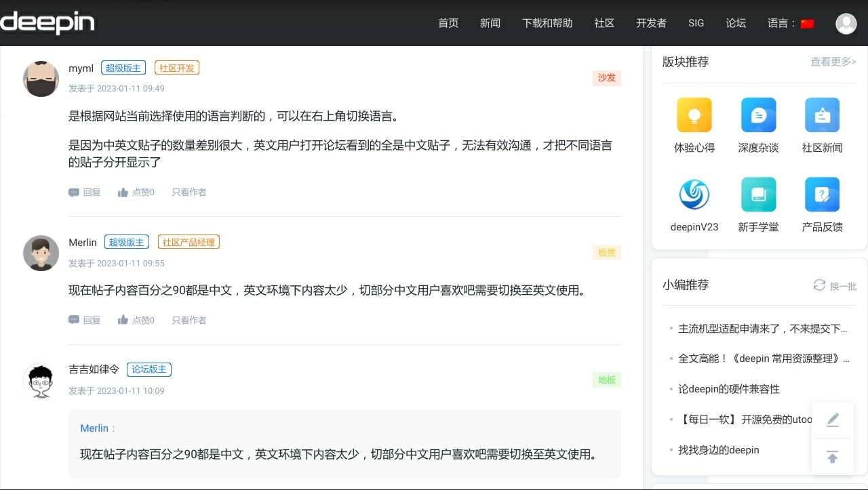868x490 pixels.
Task: Open the deepinV23 swirl board icon
Action: 694,195
